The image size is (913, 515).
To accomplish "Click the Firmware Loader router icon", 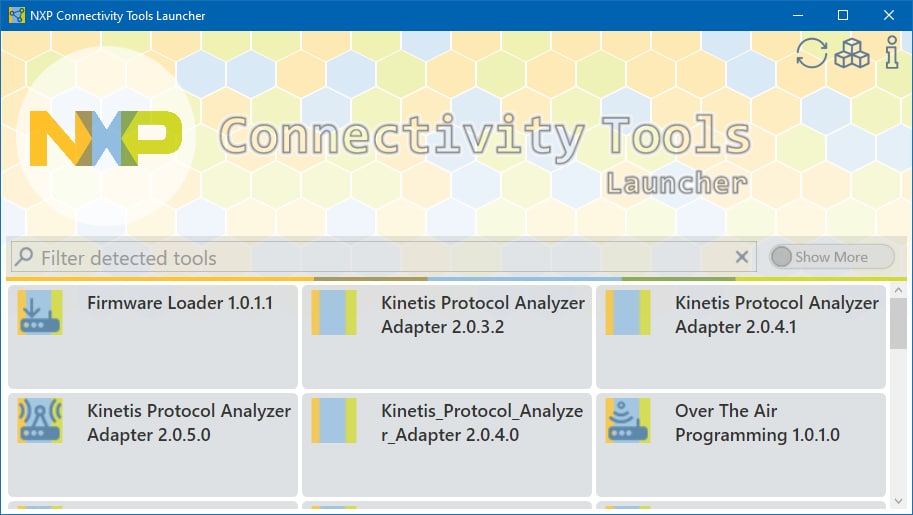I will coord(40,312).
